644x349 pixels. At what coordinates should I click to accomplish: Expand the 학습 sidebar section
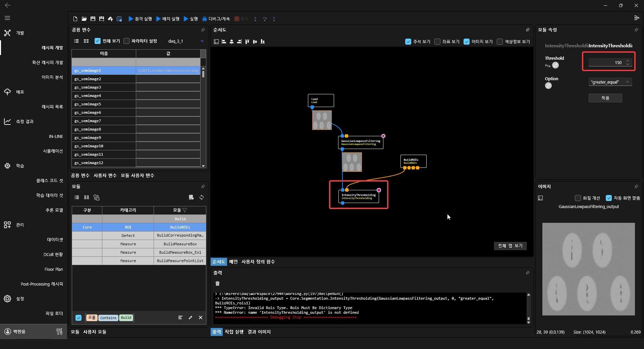click(20, 166)
